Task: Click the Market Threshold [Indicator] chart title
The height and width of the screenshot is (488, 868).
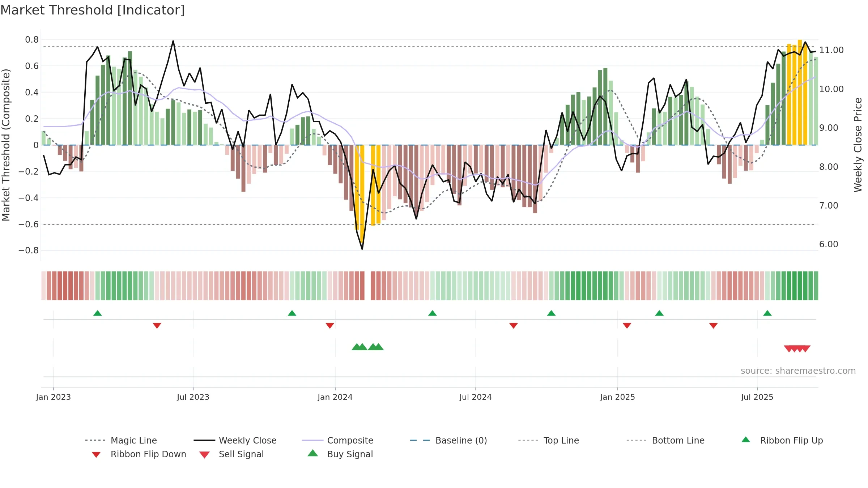Action: [93, 10]
